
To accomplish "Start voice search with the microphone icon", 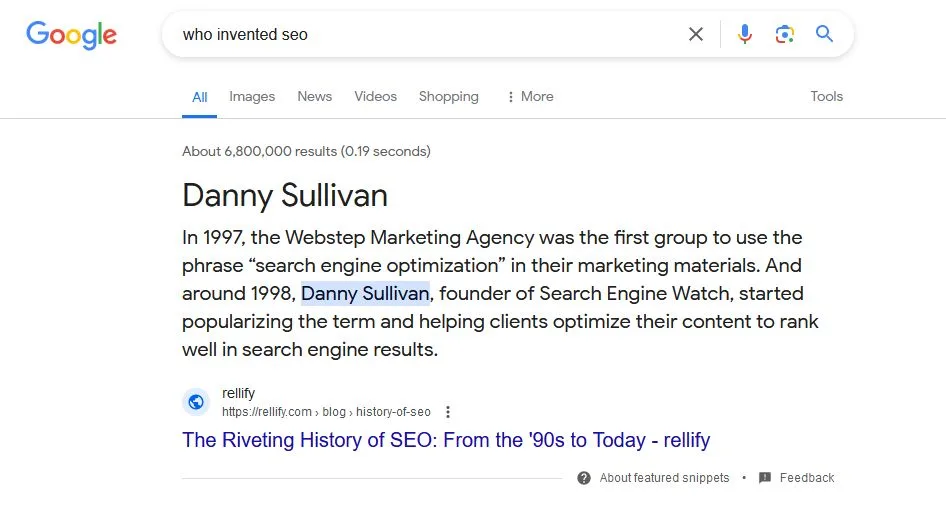I will tap(744, 34).
